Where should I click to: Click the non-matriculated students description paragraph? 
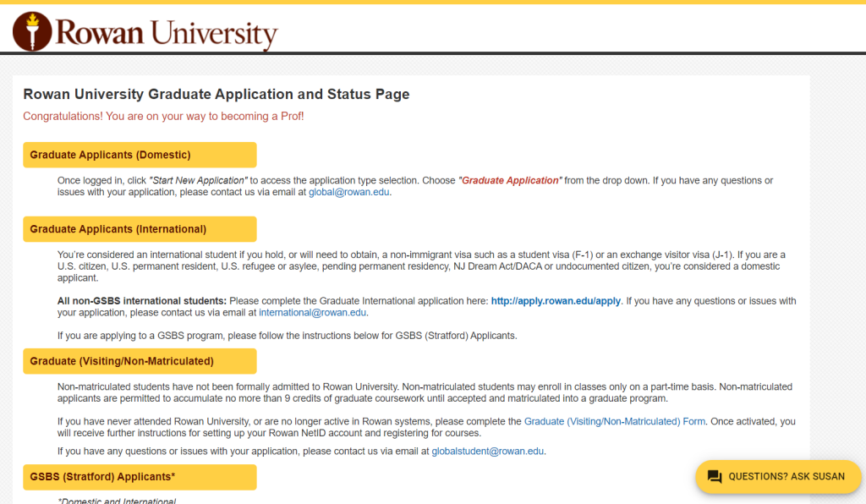pyautogui.click(x=423, y=392)
